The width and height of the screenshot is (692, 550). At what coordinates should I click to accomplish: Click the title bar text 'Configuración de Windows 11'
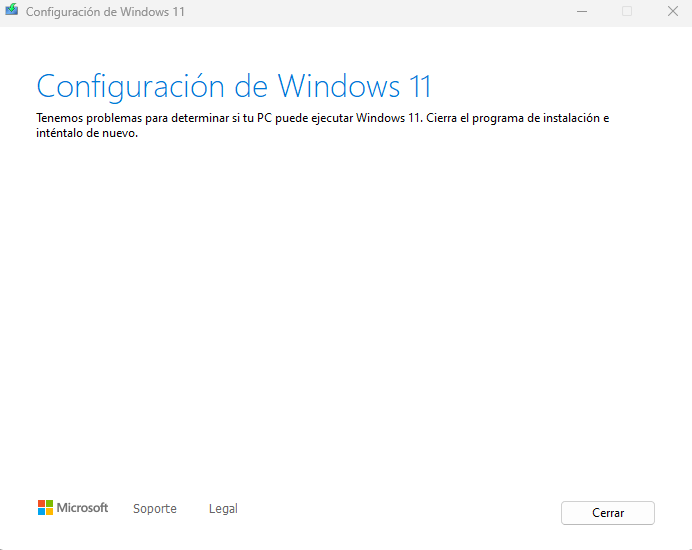click(x=105, y=12)
